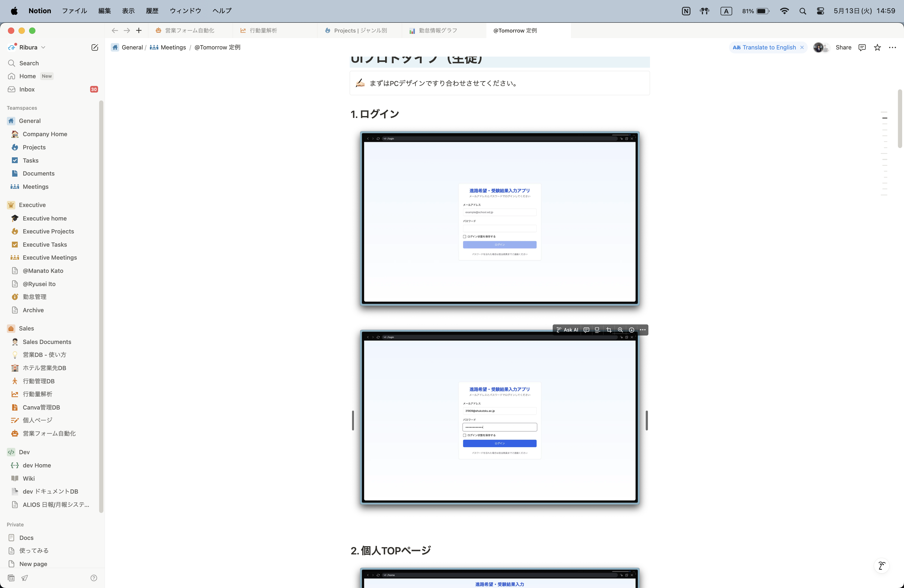Image resolution: width=904 pixels, height=588 pixels.
Task: Comment on the image via toolbar
Action: click(587, 330)
